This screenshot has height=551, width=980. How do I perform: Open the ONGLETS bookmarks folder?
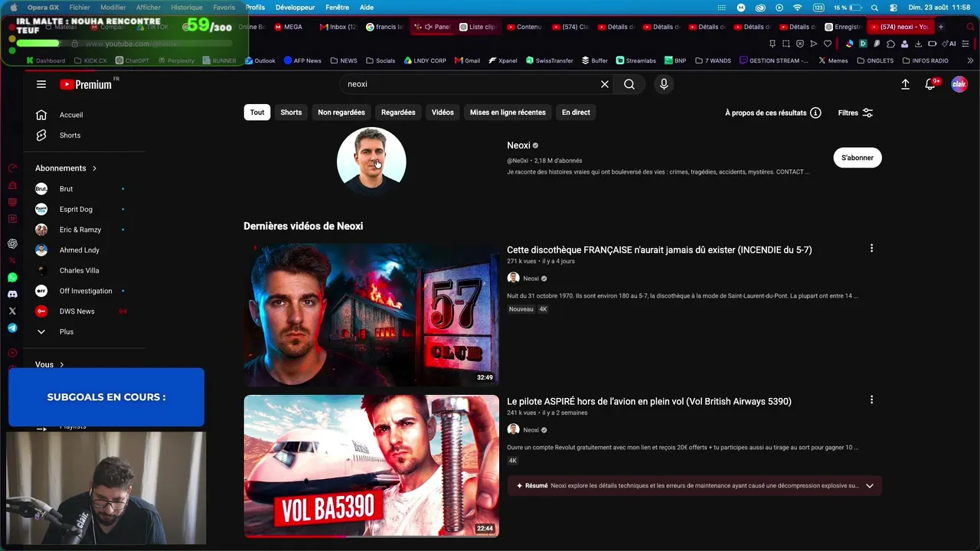pos(875,60)
